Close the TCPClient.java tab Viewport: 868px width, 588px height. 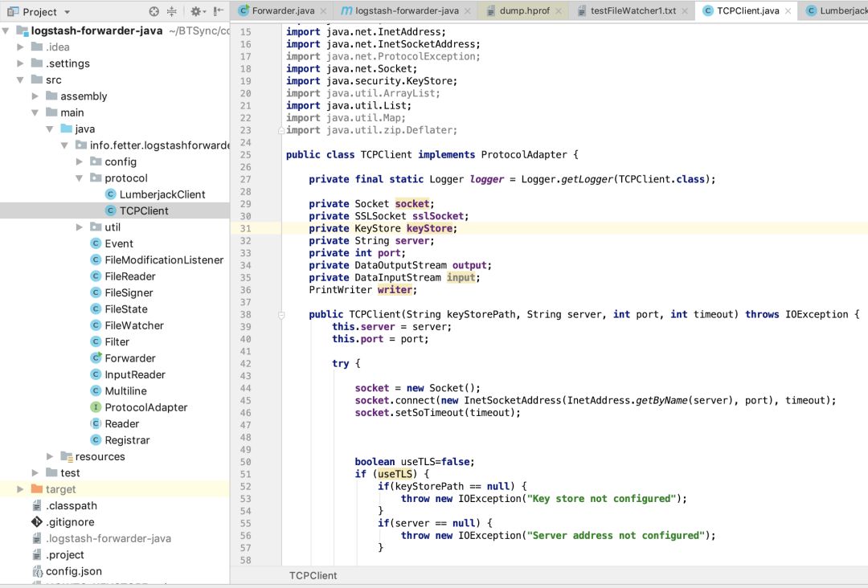click(788, 10)
